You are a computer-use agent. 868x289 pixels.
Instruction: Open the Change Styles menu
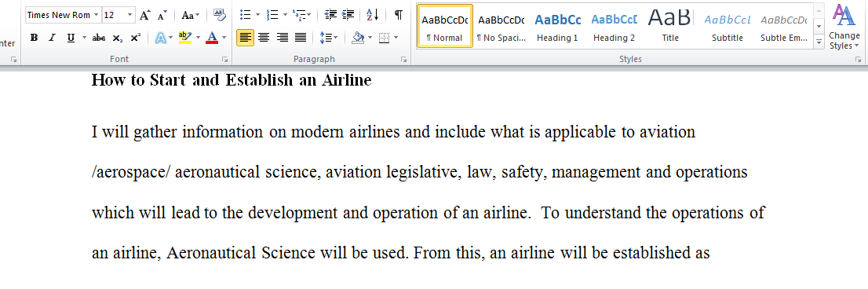[x=844, y=27]
